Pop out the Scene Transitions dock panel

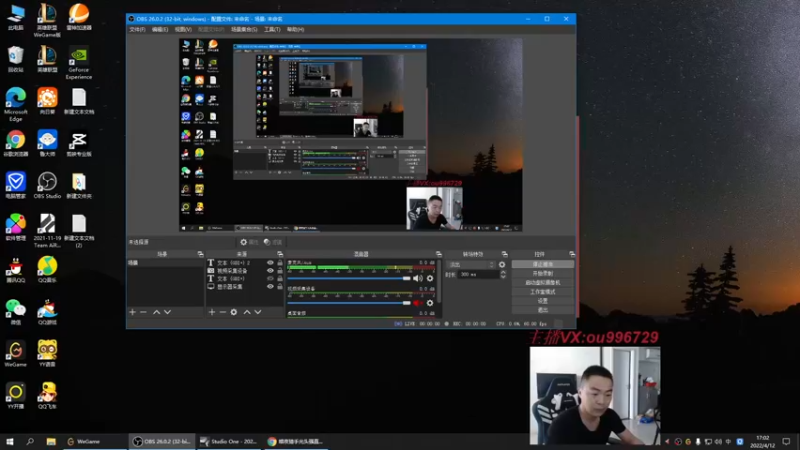505,254
